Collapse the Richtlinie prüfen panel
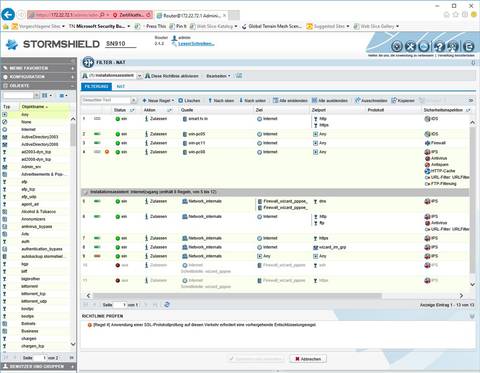The width and height of the screenshot is (480, 373). click(x=472, y=316)
